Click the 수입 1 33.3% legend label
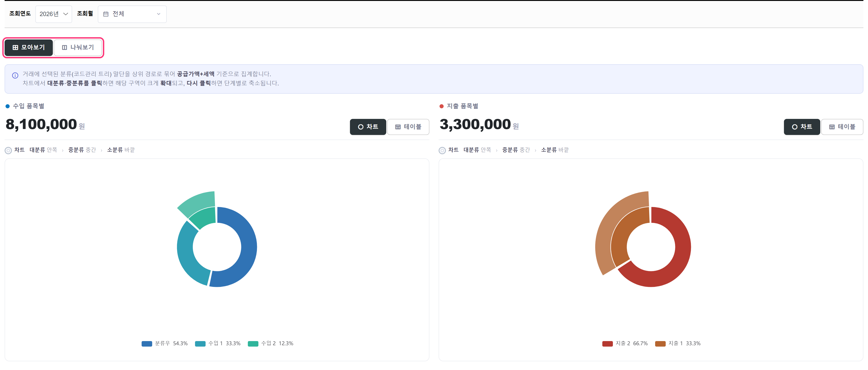 tap(224, 343)
